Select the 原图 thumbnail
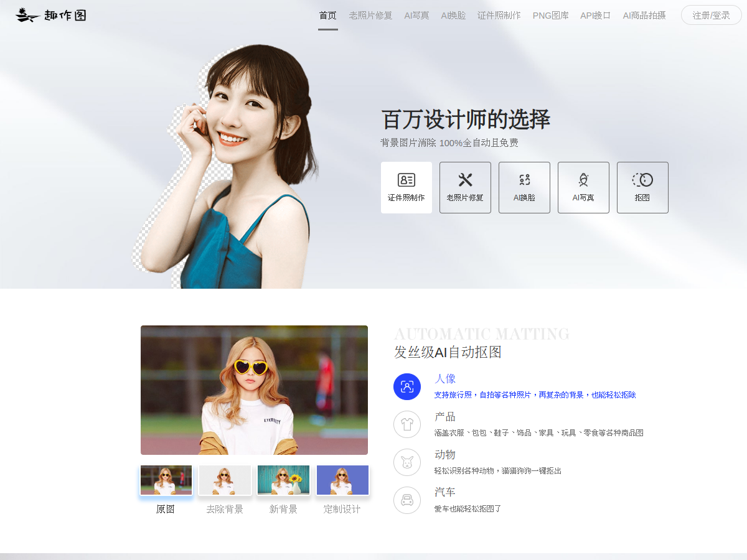Viewport: 747px width, 560px height. click(166, 480)
